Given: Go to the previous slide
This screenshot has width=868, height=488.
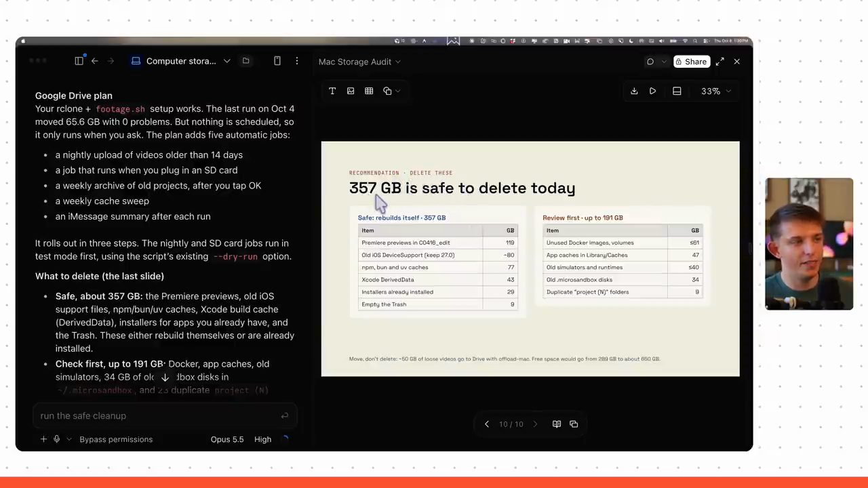Looking at the screenshot, I should pyautogui.click(x=486, y=424).
